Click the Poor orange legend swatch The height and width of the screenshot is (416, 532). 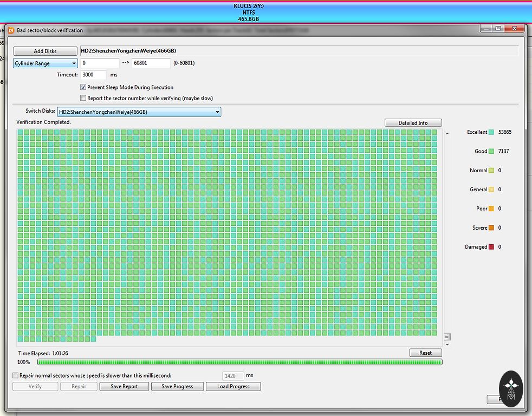click(x=491, y=209)
